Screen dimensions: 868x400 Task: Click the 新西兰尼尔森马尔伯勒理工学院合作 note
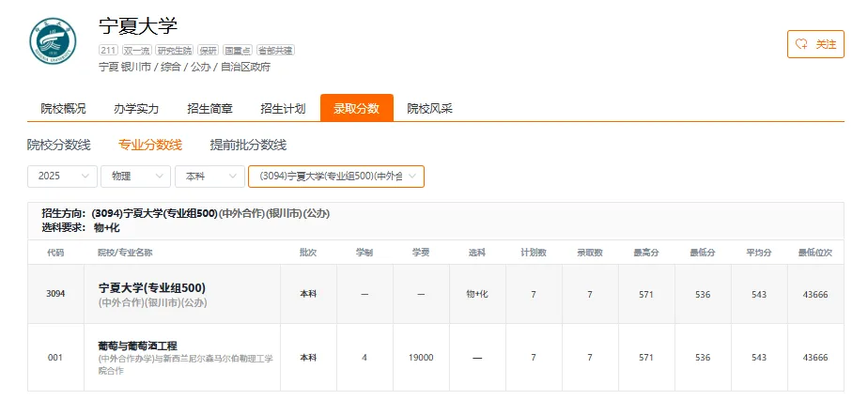click(x=185, y=364)
